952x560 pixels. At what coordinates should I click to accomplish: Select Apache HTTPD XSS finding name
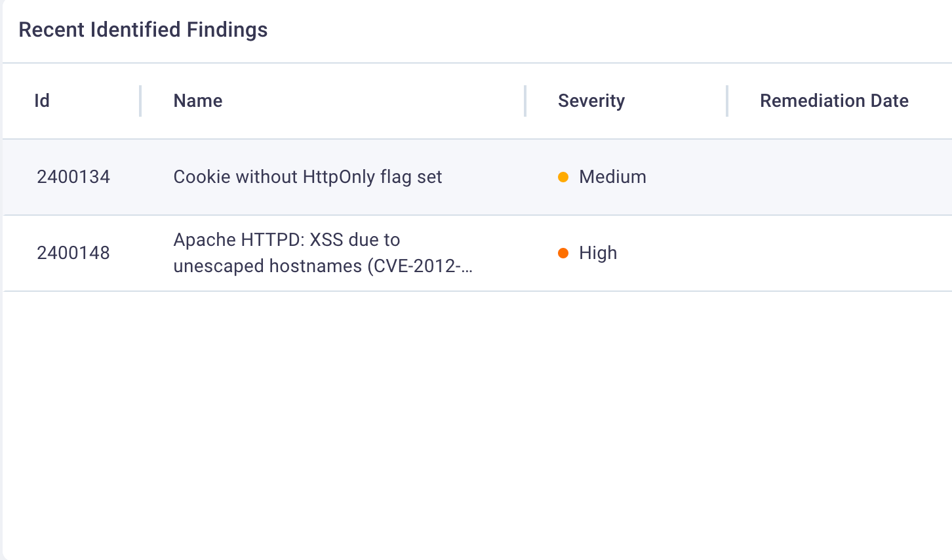(x=323, y=253)
